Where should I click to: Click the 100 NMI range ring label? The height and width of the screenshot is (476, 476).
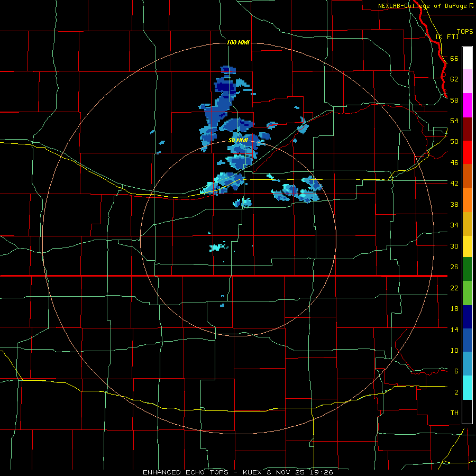[x=238, y=42]
